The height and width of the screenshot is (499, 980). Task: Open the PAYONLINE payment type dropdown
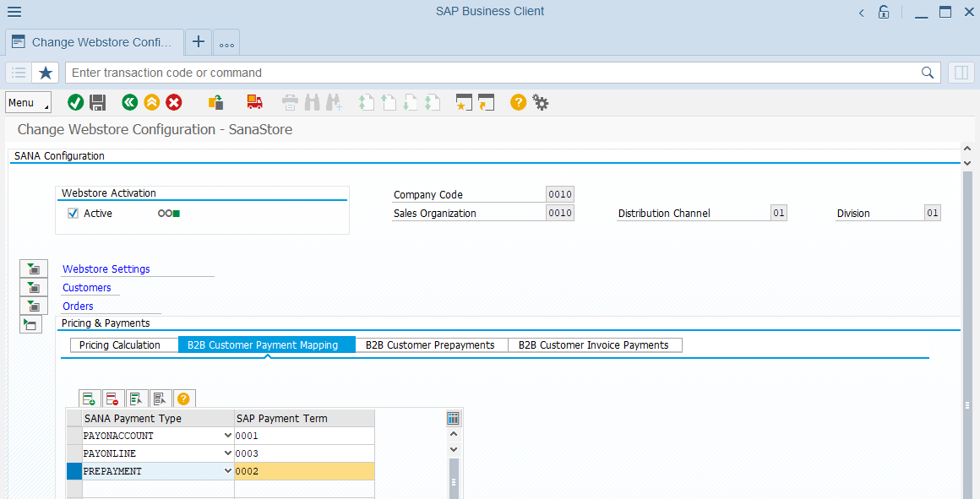click(x=227, y=453)
